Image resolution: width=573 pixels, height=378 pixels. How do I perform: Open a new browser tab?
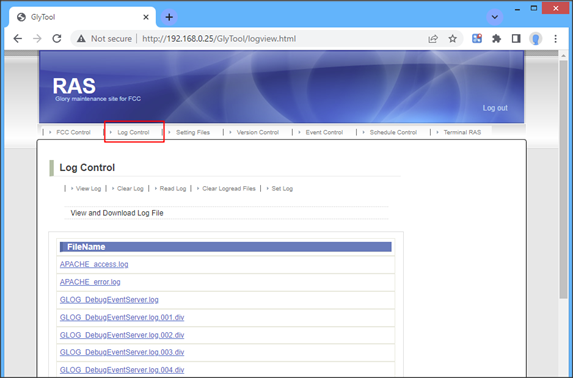point(169,17)
